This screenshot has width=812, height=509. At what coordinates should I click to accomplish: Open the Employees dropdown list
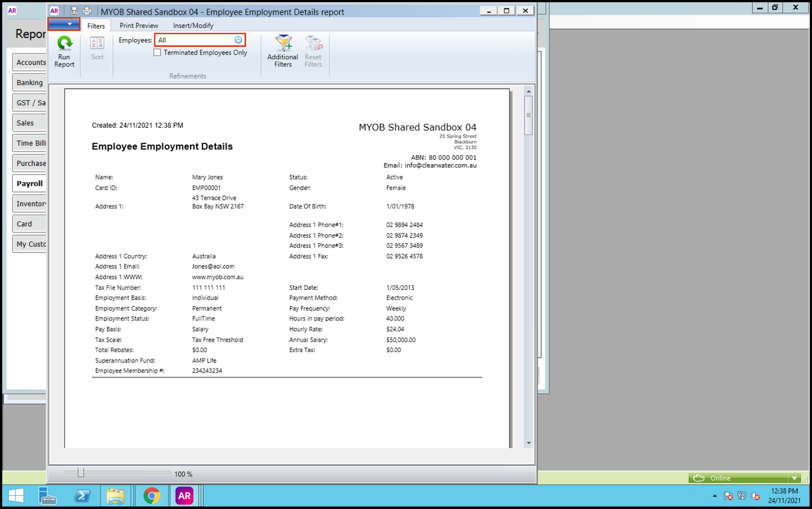point(238,40)
